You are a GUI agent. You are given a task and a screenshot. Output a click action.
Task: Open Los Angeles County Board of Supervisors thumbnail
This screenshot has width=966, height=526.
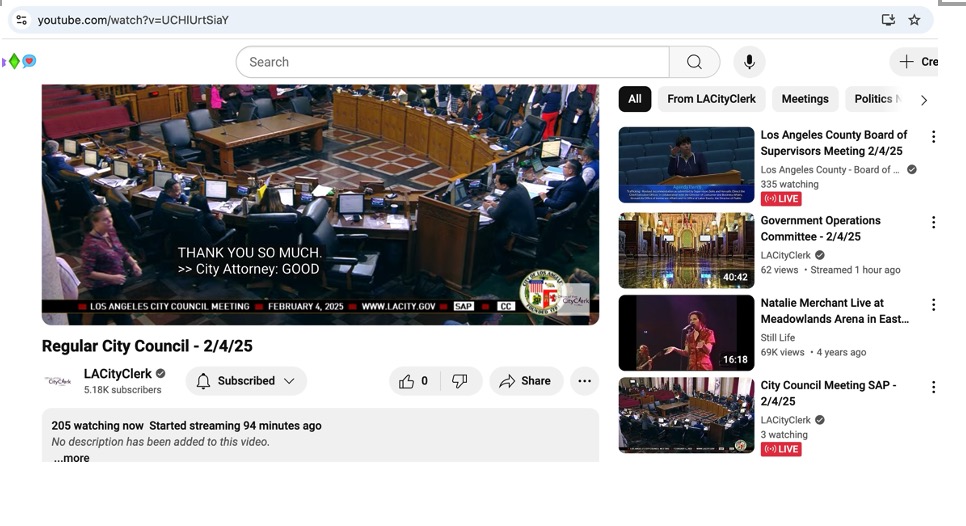686,165
